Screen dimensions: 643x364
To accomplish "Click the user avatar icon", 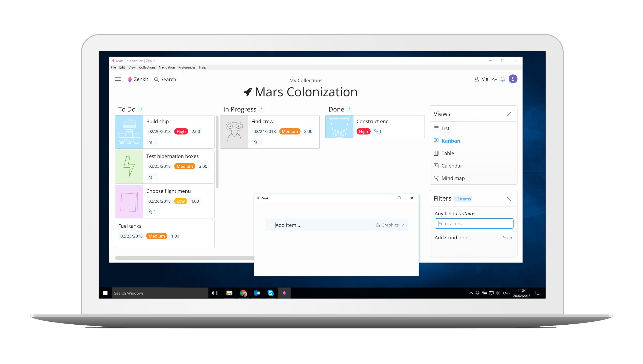I will click(x=514, y=79).
